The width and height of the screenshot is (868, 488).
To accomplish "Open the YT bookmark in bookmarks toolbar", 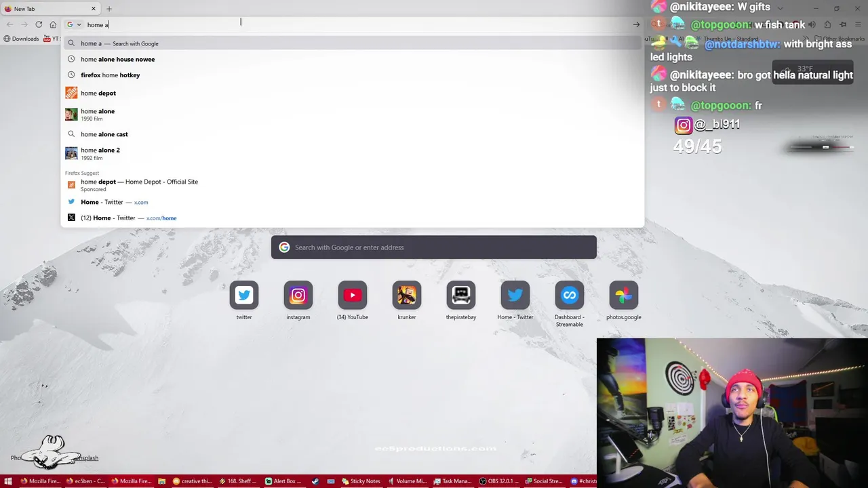I will pyautogui.click(x=52, y=39).
